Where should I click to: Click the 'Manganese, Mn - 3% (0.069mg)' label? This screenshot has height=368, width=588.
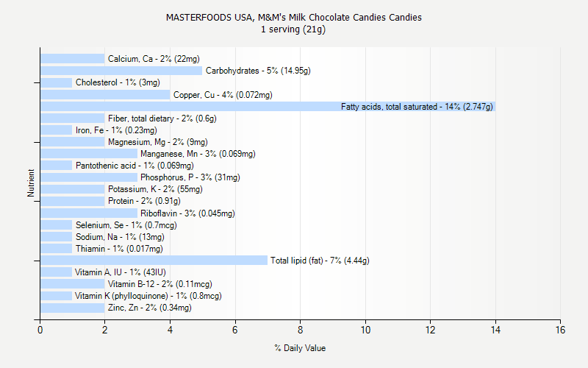[198, 154]
